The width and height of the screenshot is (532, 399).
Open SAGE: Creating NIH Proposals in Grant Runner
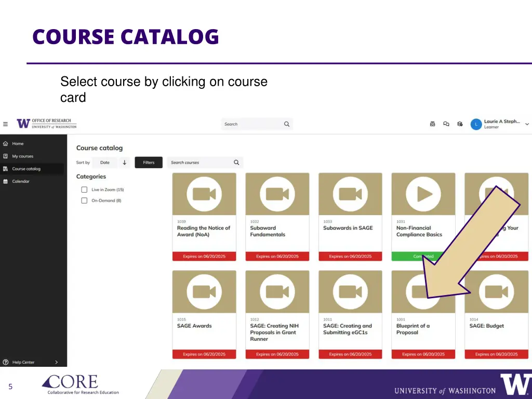[274, 332]
